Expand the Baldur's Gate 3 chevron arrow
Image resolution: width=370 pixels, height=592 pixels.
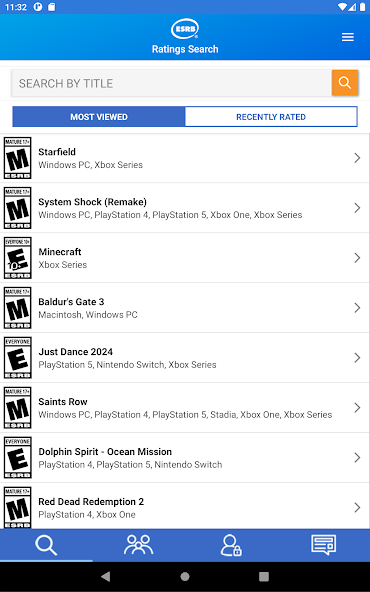tap(357, 308)
